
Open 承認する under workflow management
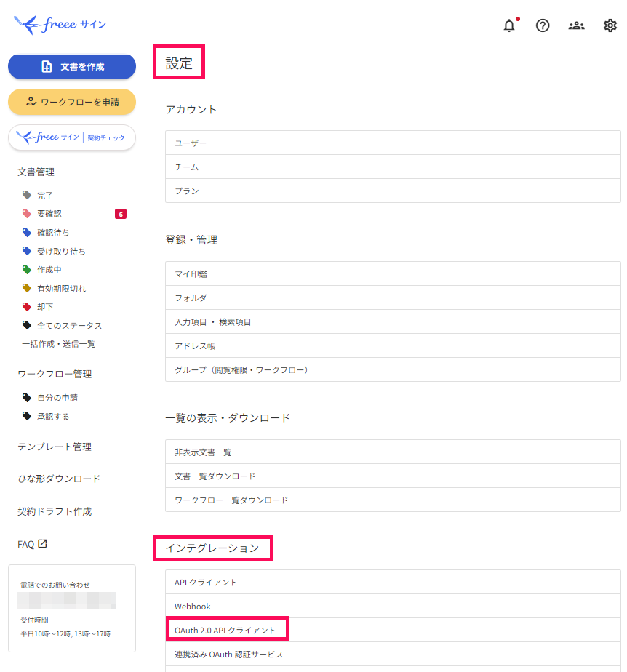pos(53,417)
